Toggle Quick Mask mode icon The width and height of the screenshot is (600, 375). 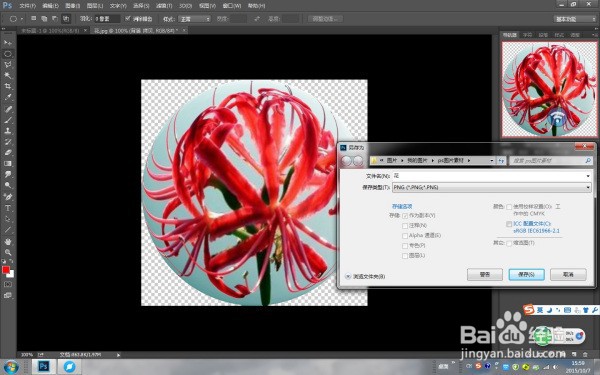(x=8, y=284)
